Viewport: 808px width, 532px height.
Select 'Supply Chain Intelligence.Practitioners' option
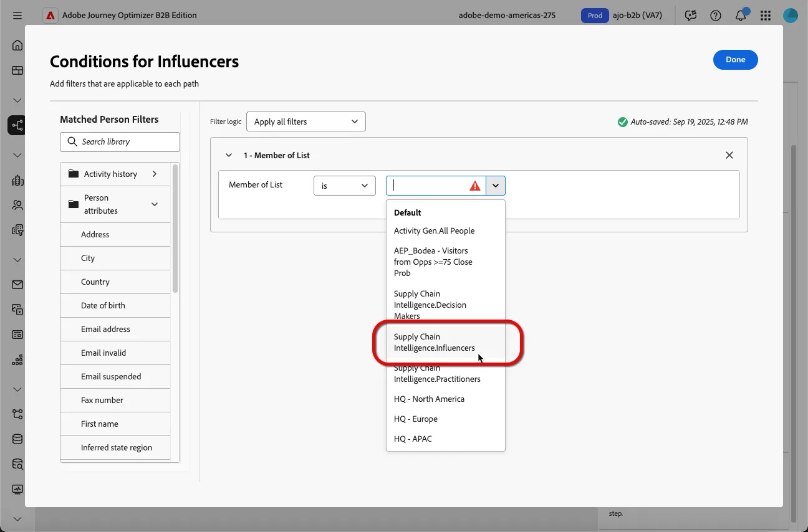(446, 373)
